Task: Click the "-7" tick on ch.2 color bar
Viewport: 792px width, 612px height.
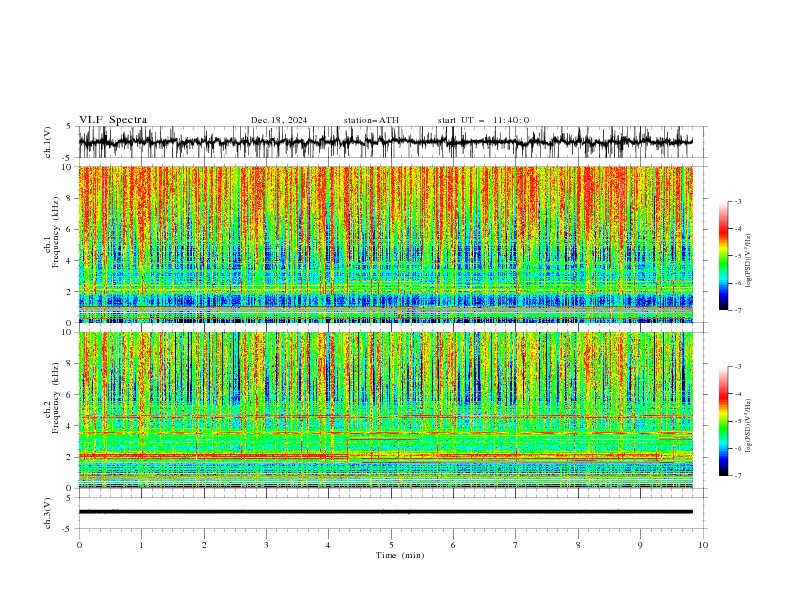Action: pos(738,476)
